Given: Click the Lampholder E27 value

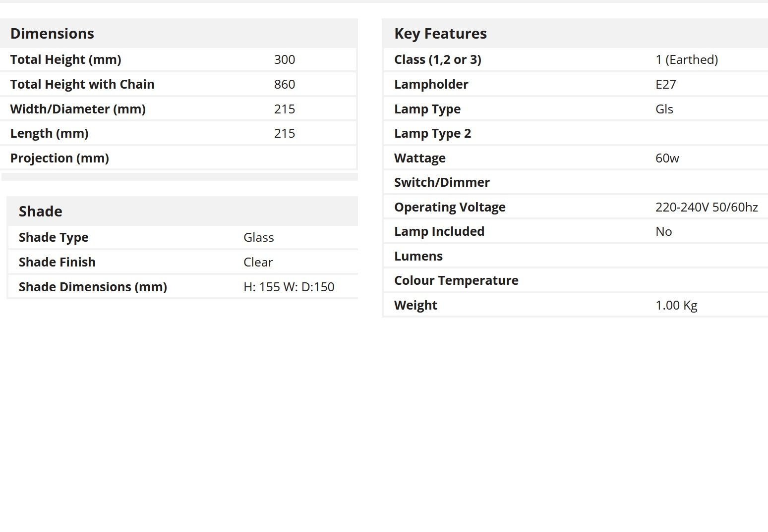Looking at the screenshot, I should (x=666, y=84).
